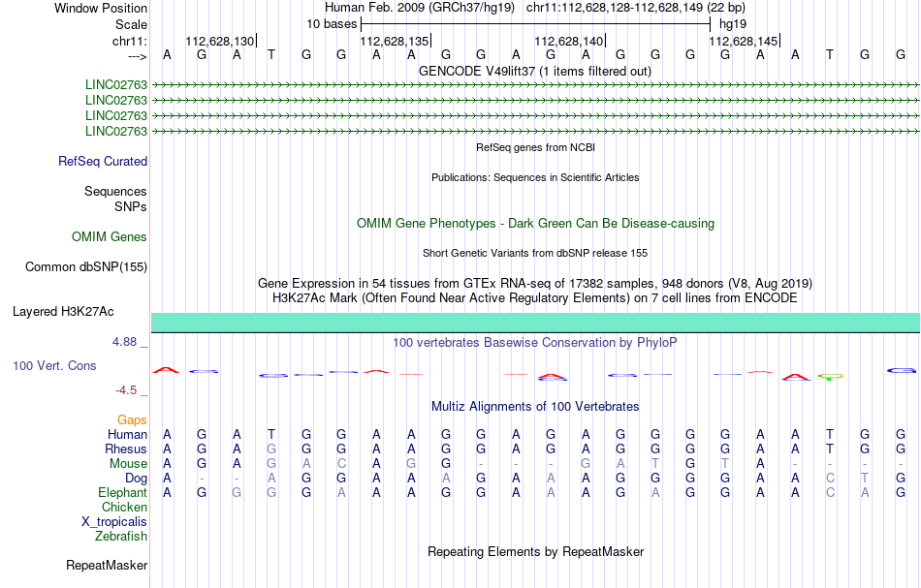Select the Human alignment row label
The width and height of the screenshot is (921, 588).
click(x=127, y=434)
